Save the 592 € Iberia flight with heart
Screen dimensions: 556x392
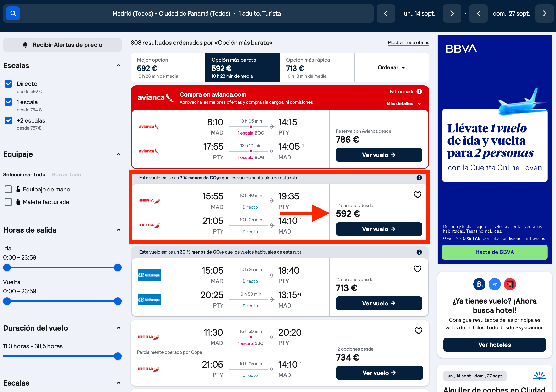click(x=418, y=195)
